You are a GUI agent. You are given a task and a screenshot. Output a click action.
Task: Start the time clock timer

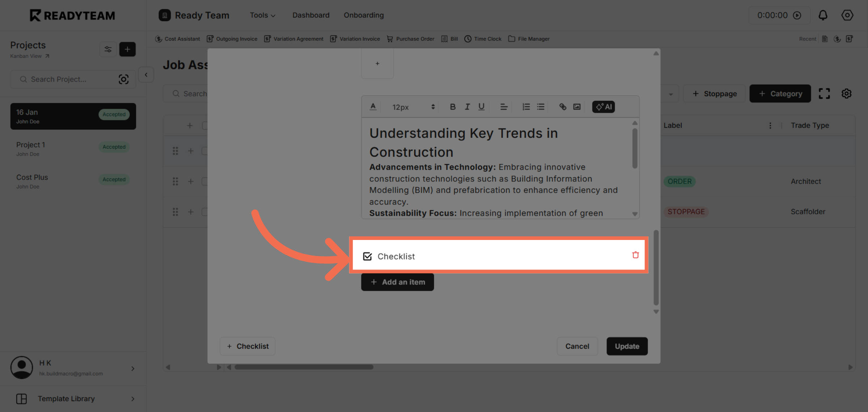pos(797,15)
